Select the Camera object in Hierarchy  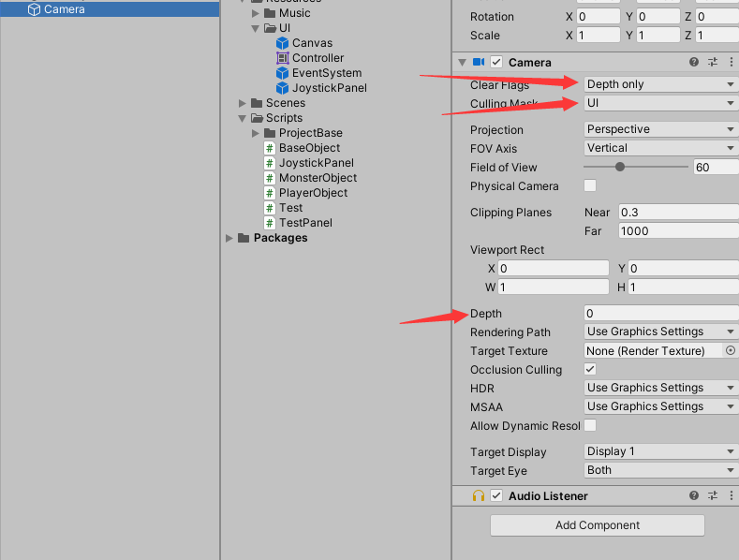[65, 9]
